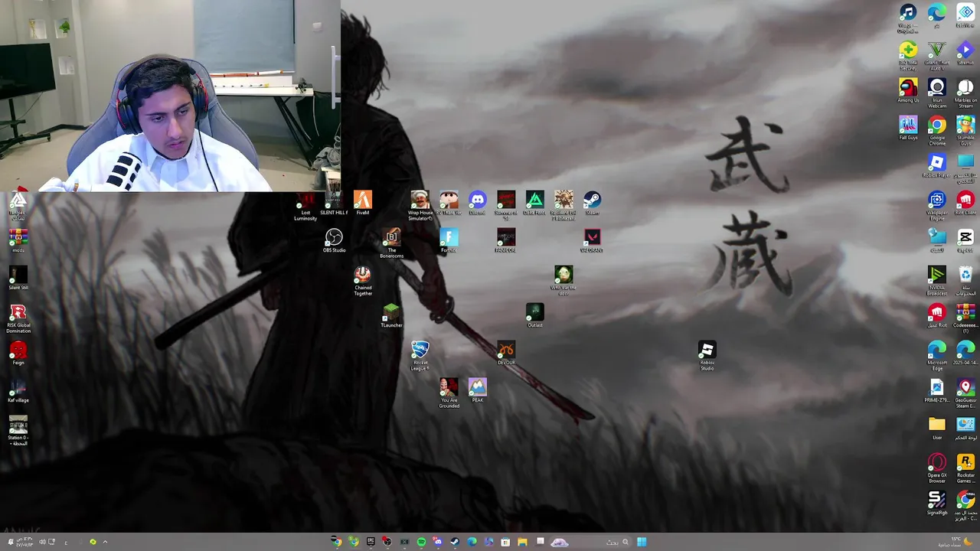Launch Delta Force from the desktop
The image size is (980, 551).
coord(534,203)
